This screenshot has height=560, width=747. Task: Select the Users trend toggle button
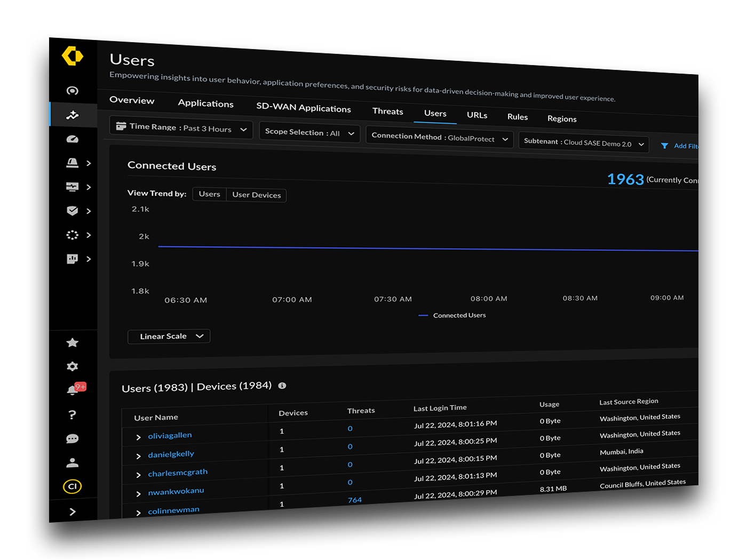pyautogui.click(x=209, y=194)
